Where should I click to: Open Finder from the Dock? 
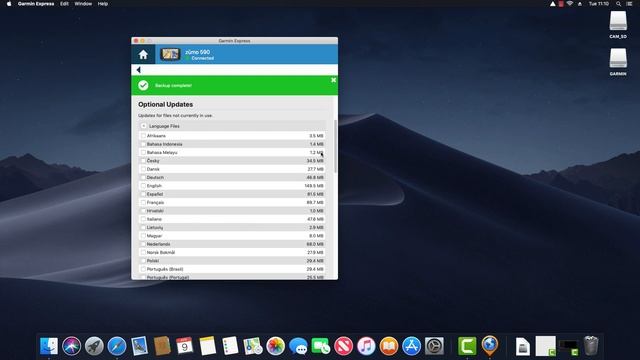[49, 346]
